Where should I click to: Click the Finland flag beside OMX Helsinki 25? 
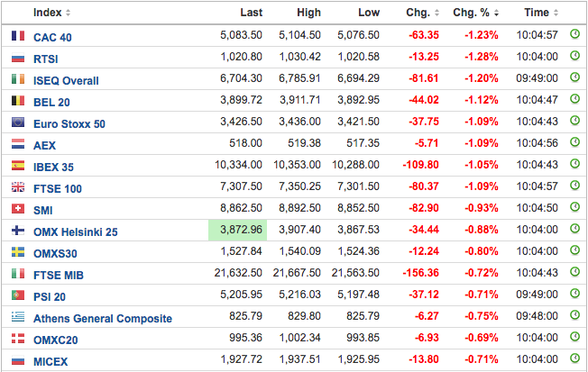click(x=17, y=231)
